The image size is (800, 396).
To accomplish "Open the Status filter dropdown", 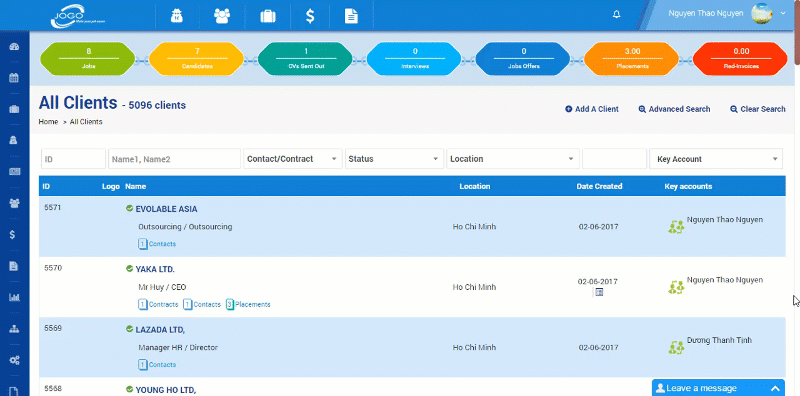I will pos(394,159).
